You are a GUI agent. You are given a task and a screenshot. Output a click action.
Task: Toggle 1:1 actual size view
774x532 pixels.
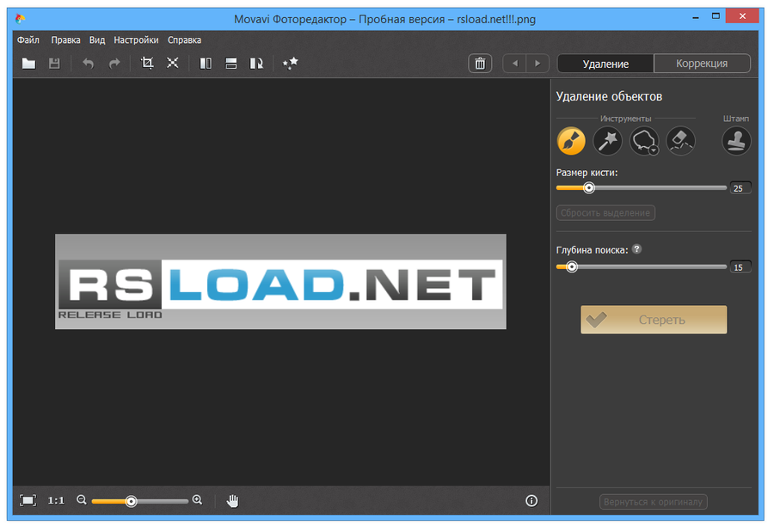(x=56, y=501)
